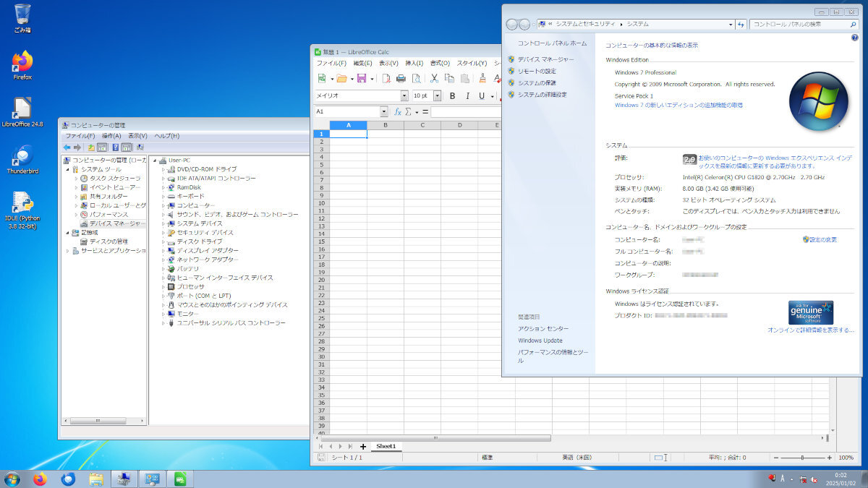The image size is (868, 488).
Task: Click the Print icon in Calc toolbar
Action: [401, 78]
